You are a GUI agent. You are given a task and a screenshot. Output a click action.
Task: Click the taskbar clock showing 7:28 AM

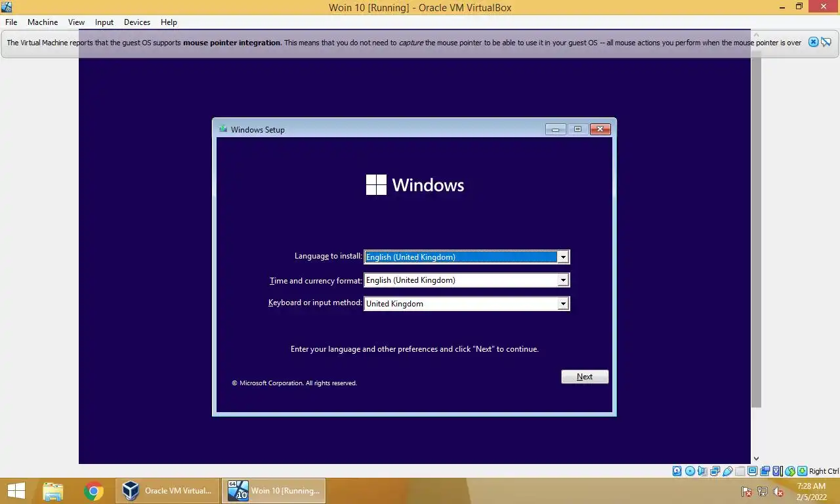[811, 491]
